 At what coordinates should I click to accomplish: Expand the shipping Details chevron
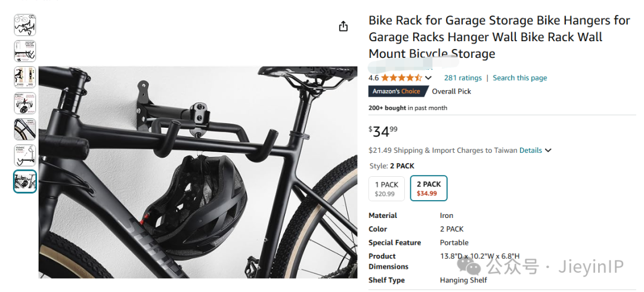pyautogui.click(x=548, y=150)
